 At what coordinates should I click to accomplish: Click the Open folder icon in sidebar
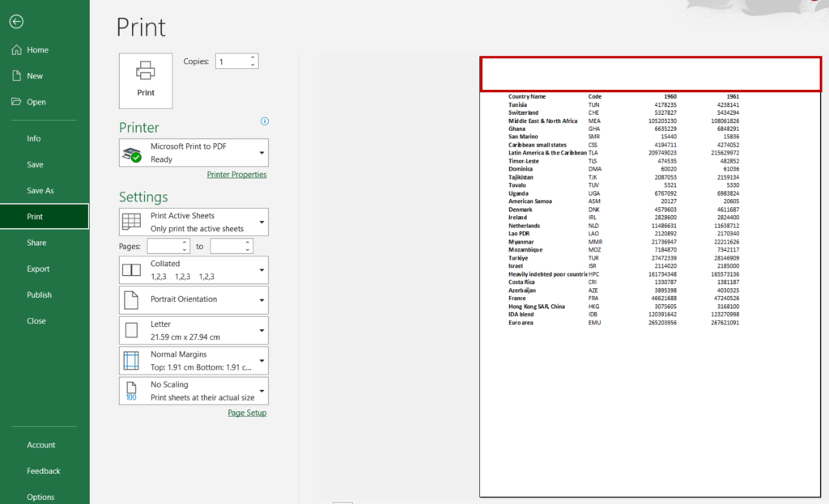pyautogui.click(x=16, y=101)
